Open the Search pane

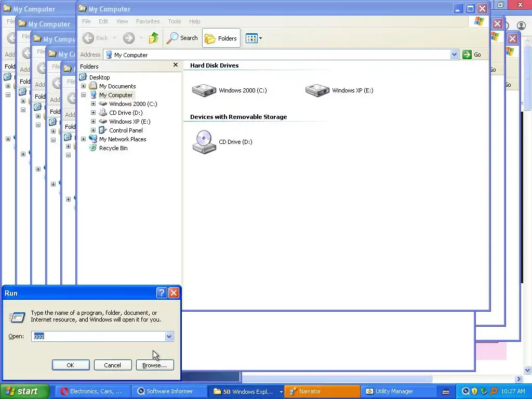182,38
